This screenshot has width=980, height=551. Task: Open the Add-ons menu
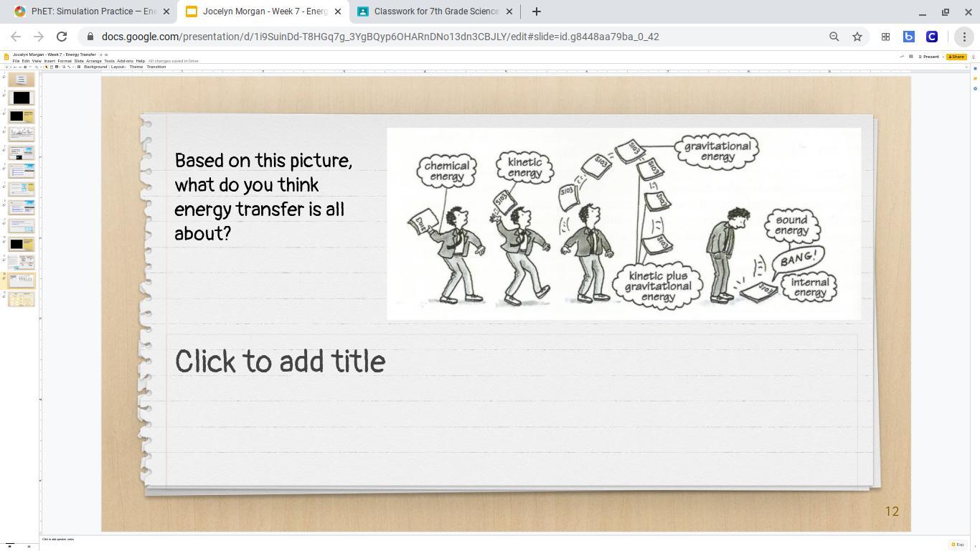click(125, 61)
